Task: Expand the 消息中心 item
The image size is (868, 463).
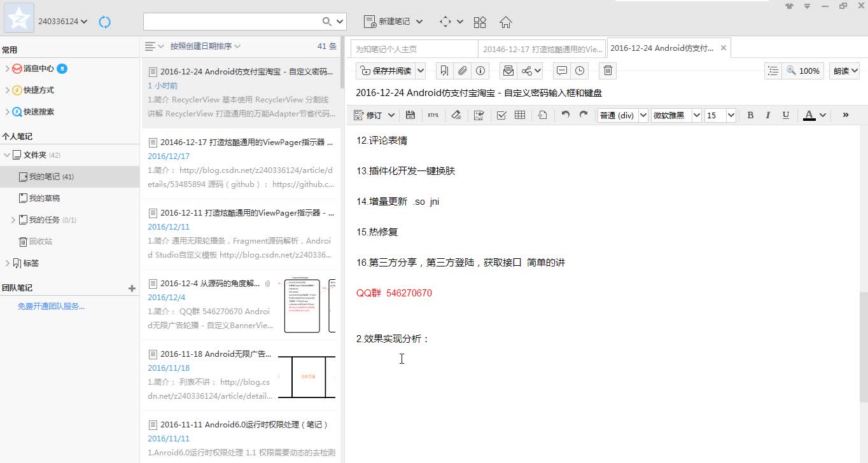Action: (x=7, y=69)
